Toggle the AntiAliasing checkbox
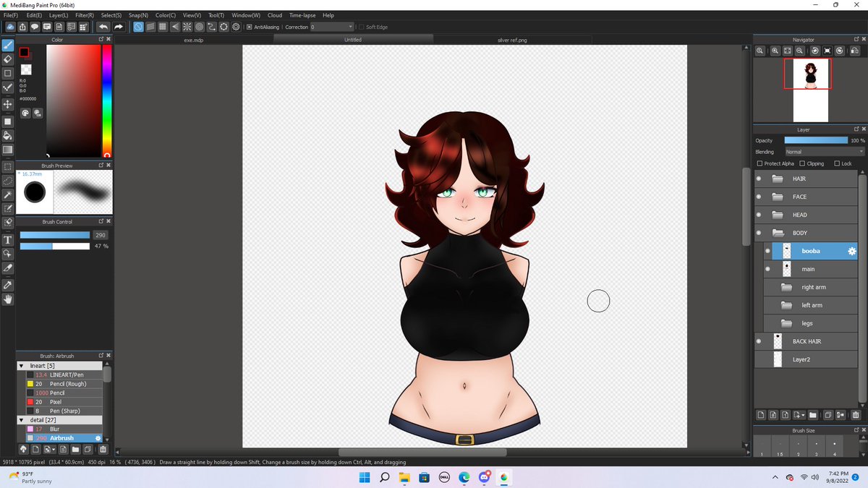This screenshot has height=488, width=868. (x=249, y=27)
